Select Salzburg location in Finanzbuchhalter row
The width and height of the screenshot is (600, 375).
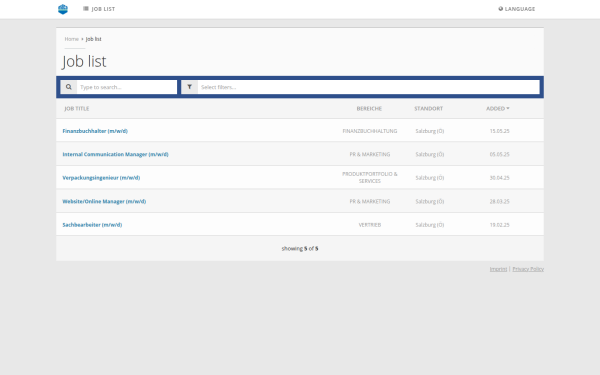coord(430,131)
